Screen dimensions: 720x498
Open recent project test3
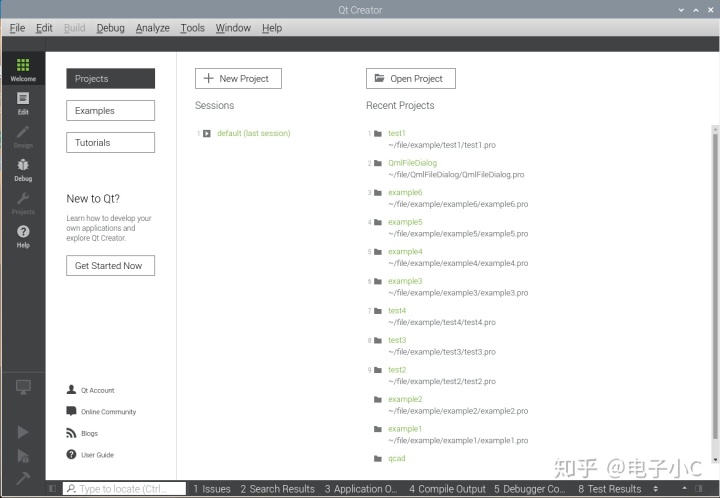(x=397, y=340)
